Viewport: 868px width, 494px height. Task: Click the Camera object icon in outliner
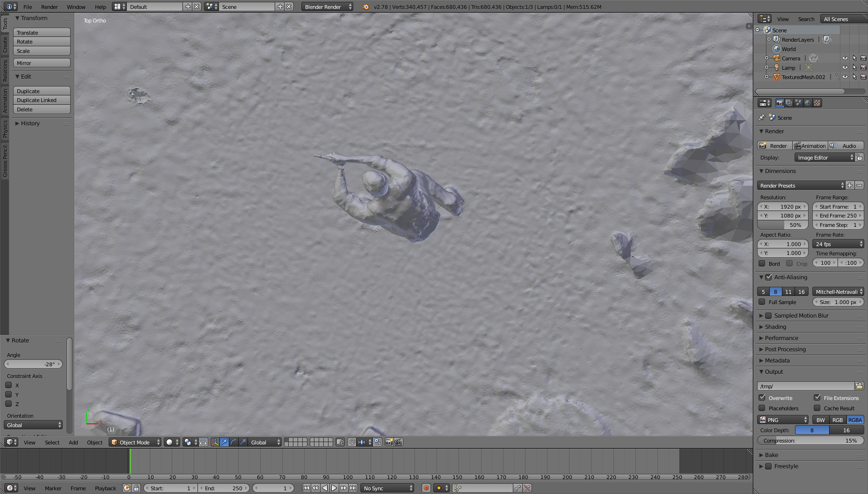coord(777,58)
